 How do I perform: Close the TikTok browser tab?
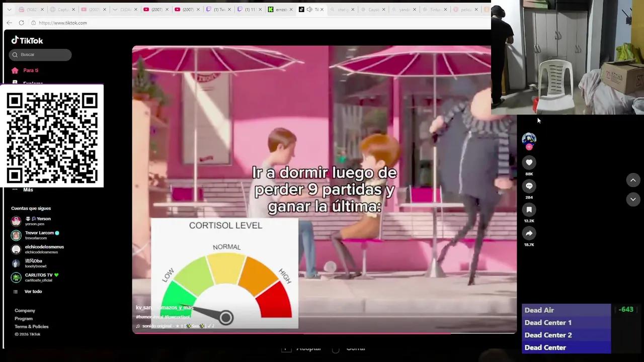(322, 10)
